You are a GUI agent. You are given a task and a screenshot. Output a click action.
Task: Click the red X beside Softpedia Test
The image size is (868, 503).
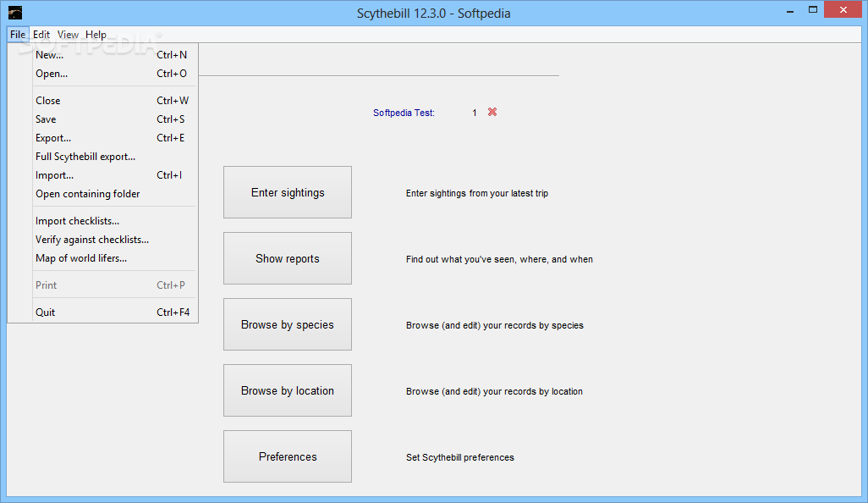pos(492,112)
